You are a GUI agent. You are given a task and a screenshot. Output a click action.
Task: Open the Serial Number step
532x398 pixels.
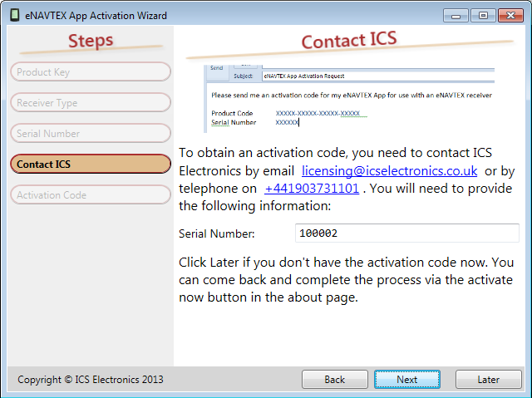[x=91, y=133]
